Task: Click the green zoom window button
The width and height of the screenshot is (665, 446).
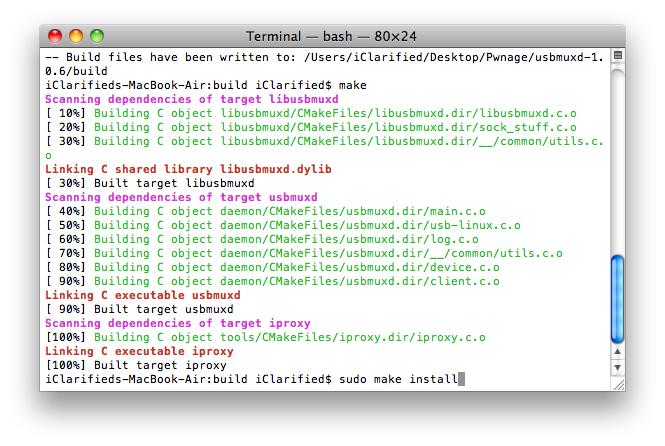Action: tap(89, 36)
